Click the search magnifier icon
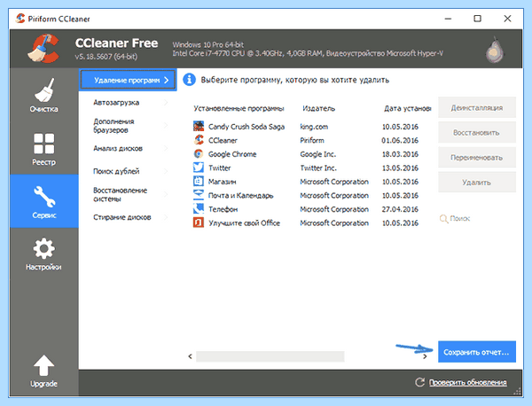 (x=443, y=219)
